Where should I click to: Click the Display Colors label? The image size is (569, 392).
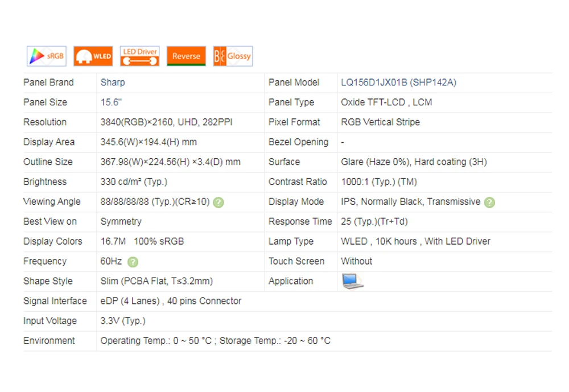point(52,242)
